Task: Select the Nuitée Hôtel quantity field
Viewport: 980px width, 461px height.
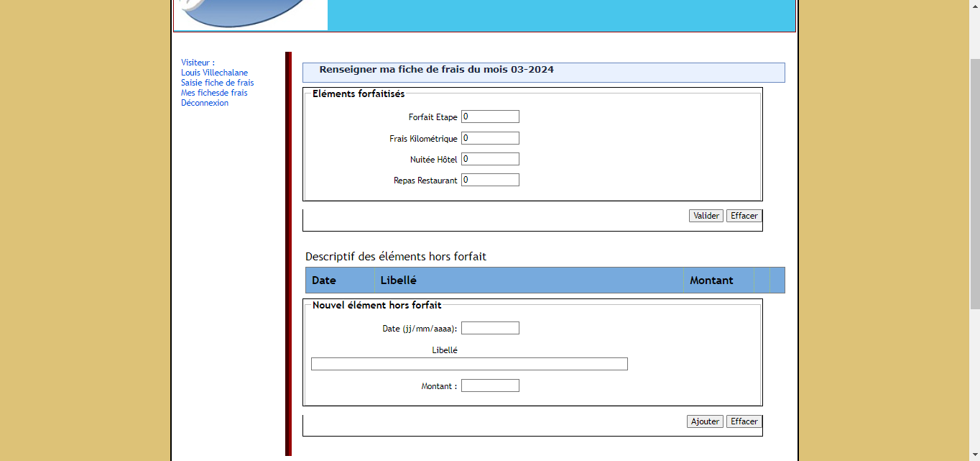Action: [490, 159]
